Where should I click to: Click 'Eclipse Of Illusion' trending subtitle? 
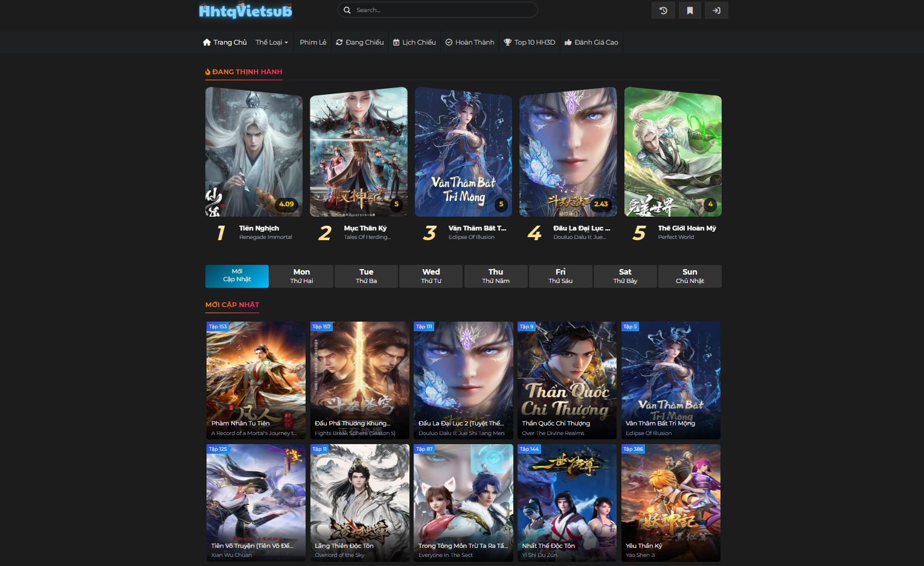[472, 237]
